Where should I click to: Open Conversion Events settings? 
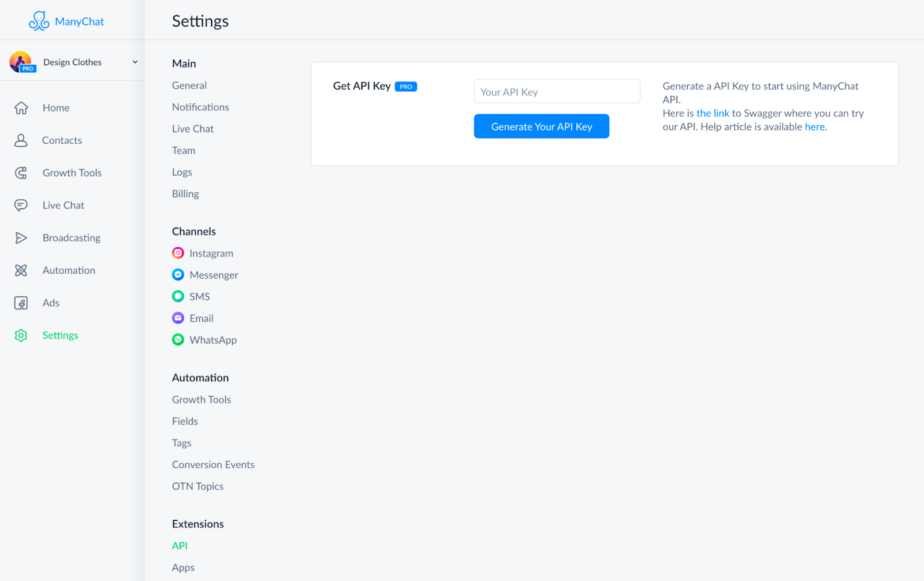[213, 465]
